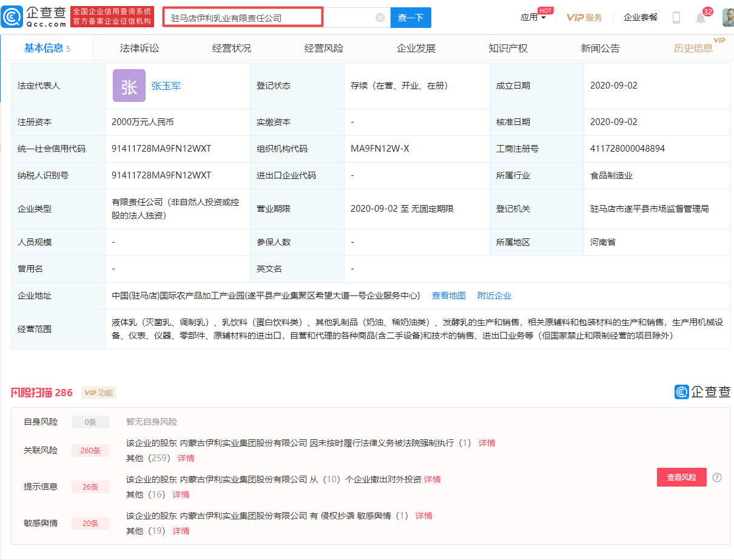Click the 存续（在营、开业、在册） status value

pyautogui.click(x=400, y=86)
